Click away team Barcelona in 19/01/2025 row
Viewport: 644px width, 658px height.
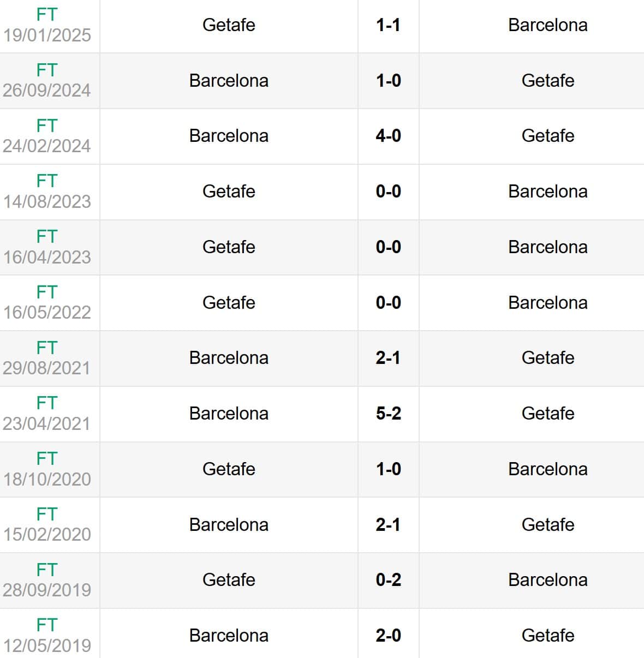[547, 25]
